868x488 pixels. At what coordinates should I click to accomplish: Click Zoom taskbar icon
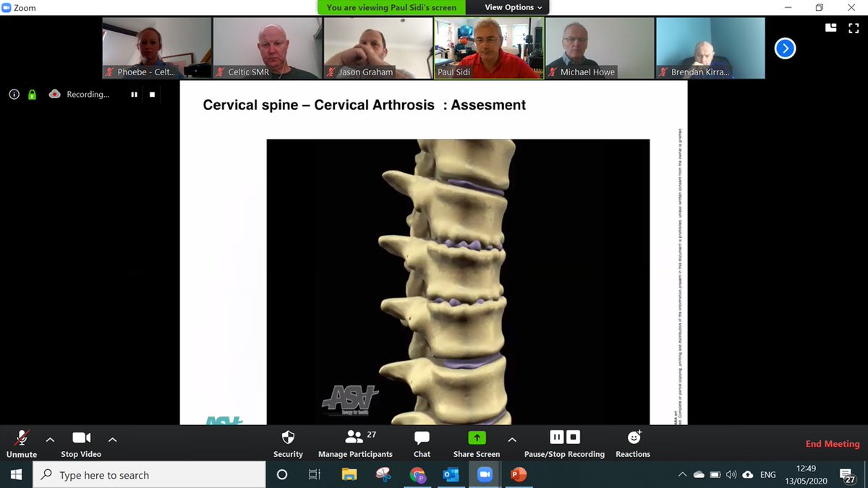(484, 474)
